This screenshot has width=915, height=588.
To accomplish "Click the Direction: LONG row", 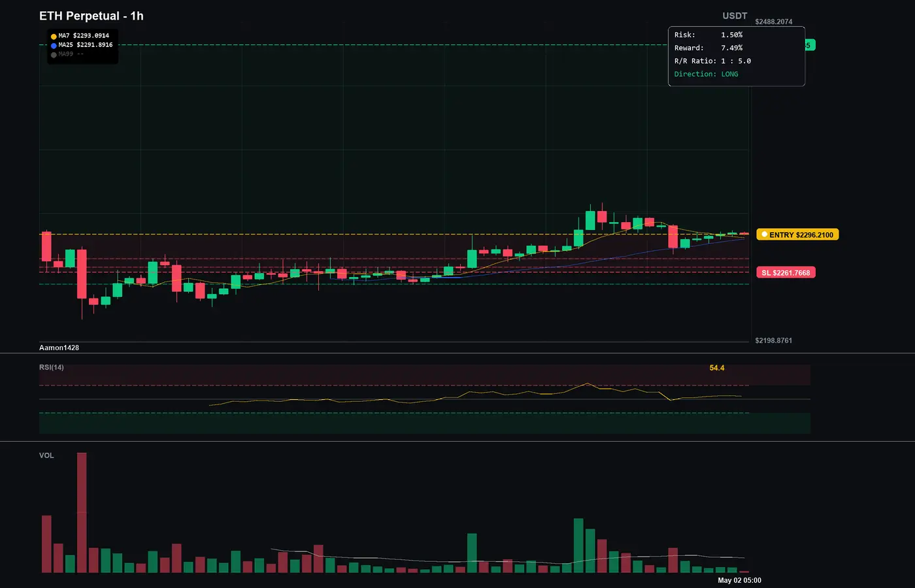I will pos(707,74).
